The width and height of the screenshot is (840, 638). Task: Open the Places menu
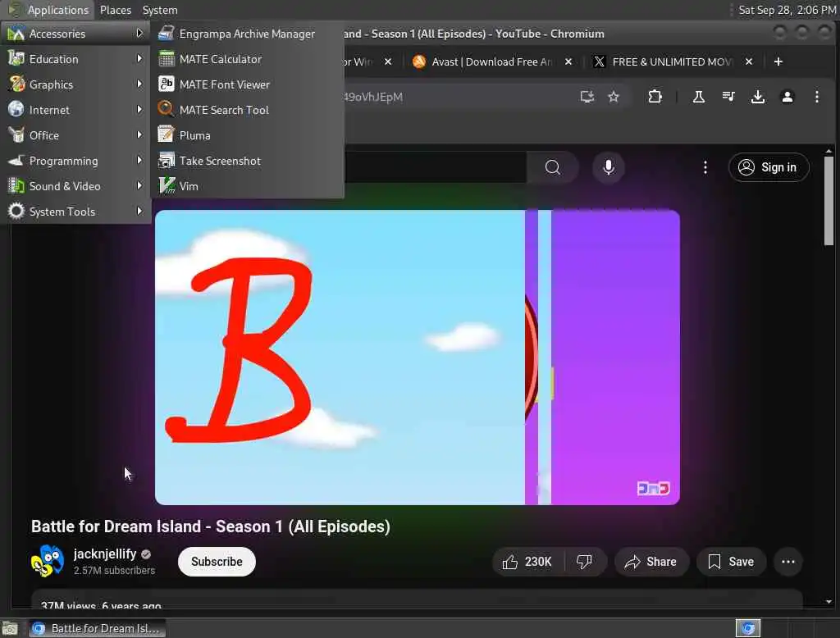click(x=116, y=10)
